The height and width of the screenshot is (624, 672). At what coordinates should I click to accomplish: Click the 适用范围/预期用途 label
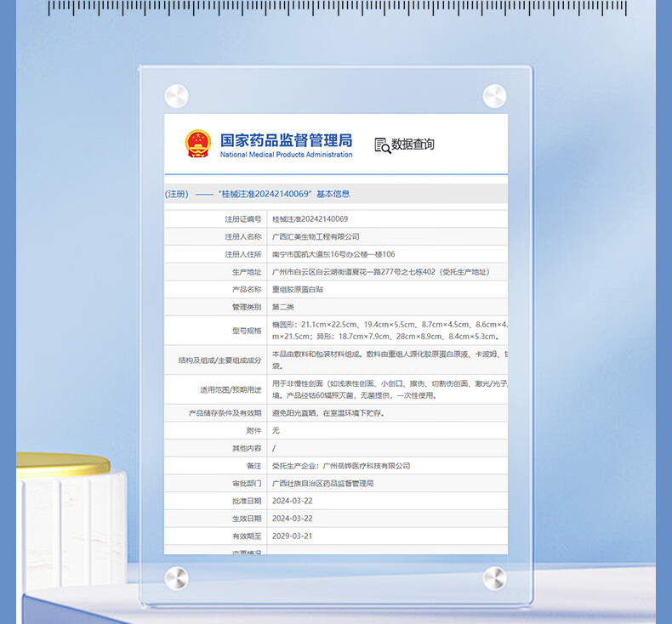(231, 389)
